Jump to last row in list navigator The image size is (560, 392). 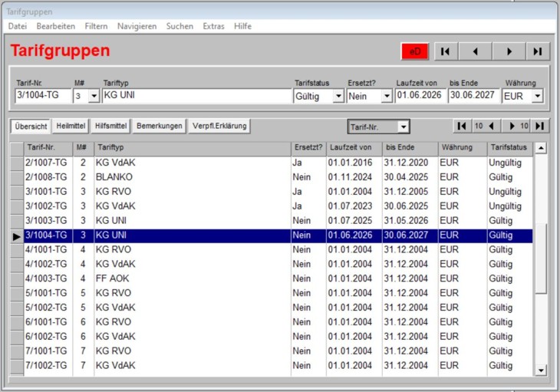pyautogui.click(x=540, y=126)
